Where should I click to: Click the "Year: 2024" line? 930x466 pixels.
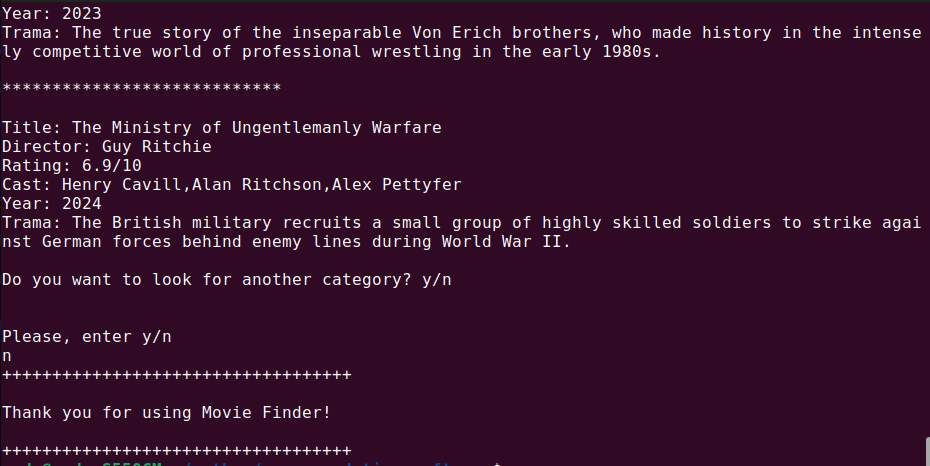pos(46,204)
